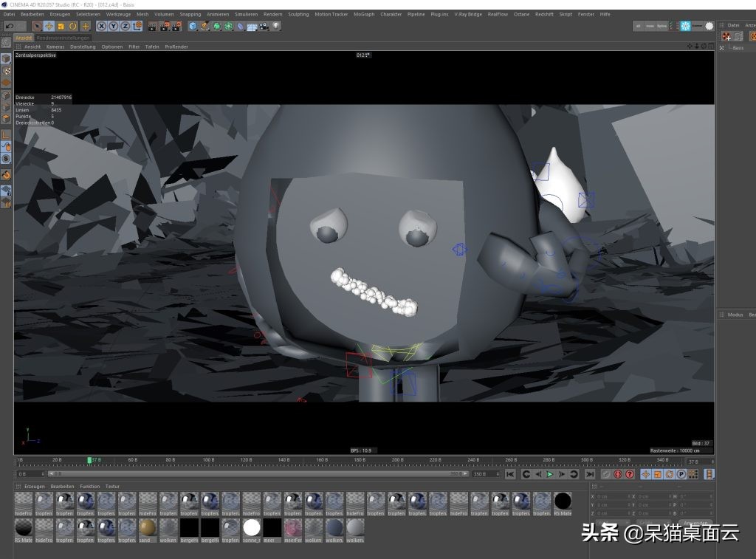Toggle the X axis lock
The image size is (756, 559).
(x=102, y=26)
